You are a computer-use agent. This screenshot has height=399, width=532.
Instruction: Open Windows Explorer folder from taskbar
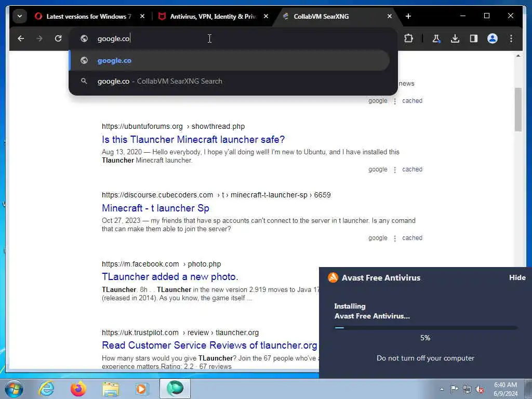coord(111,389)
